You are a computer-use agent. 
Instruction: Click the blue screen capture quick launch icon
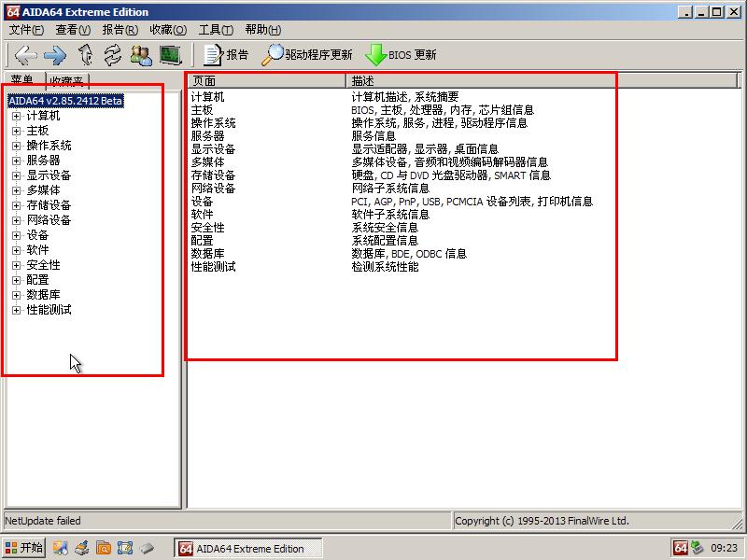125,548
